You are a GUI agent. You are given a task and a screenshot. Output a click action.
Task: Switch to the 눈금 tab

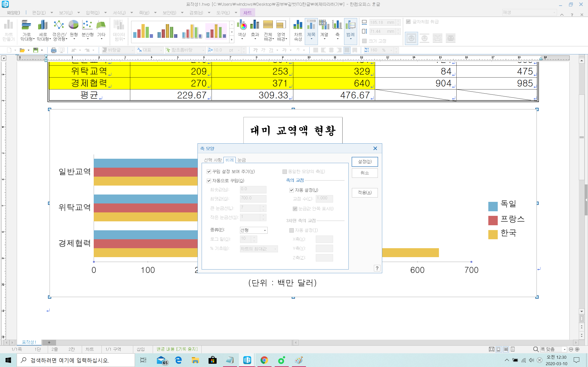pyautogui.click(x=242, y=160)
